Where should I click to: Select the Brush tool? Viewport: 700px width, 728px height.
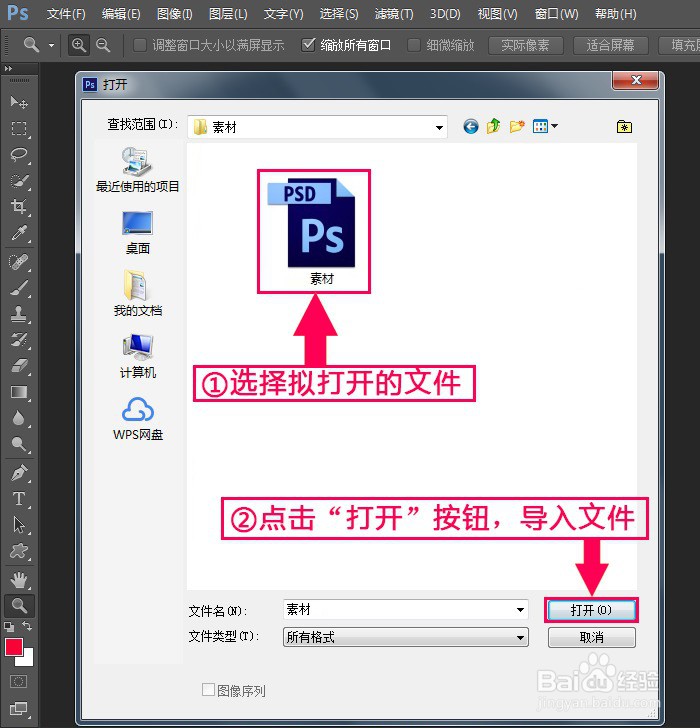click(x=19, y=288)
